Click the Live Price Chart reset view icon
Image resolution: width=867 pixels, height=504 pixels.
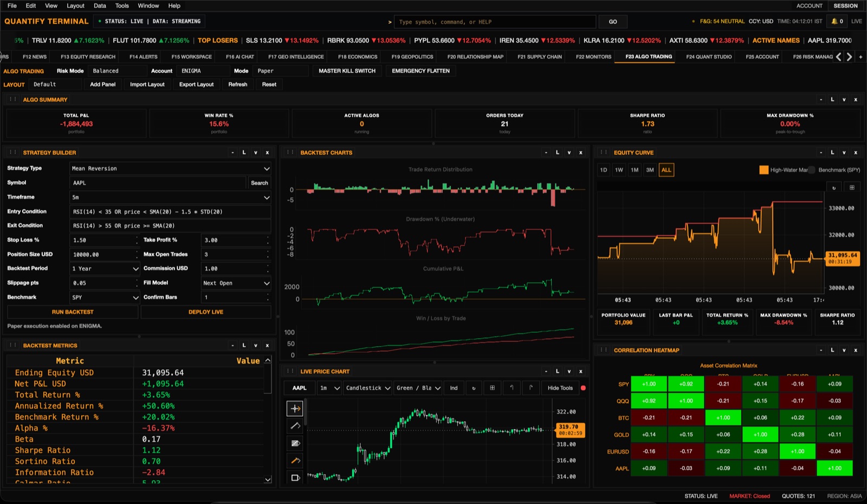click(x=474, y=388)
